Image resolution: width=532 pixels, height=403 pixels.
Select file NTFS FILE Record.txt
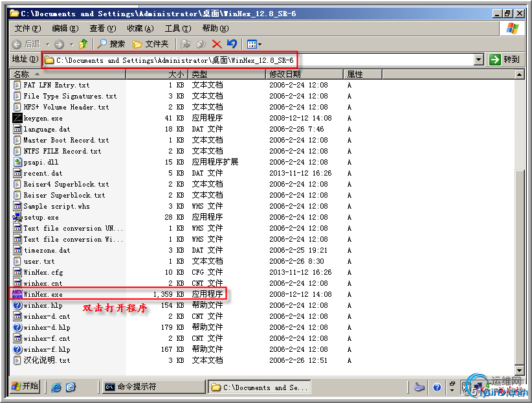62,151
